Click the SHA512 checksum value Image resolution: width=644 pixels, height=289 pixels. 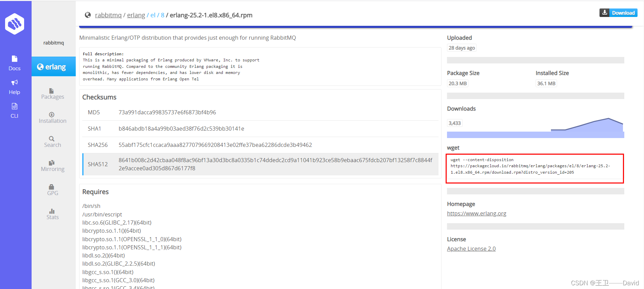click(275, 164)
